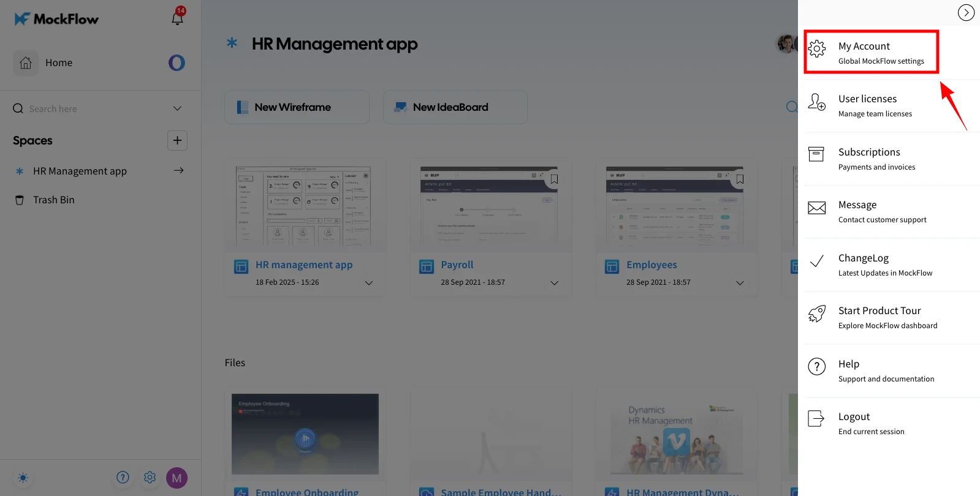980x496 pixels.
Task: Click the New IdeaBoard button
Action: coord(455,107)
